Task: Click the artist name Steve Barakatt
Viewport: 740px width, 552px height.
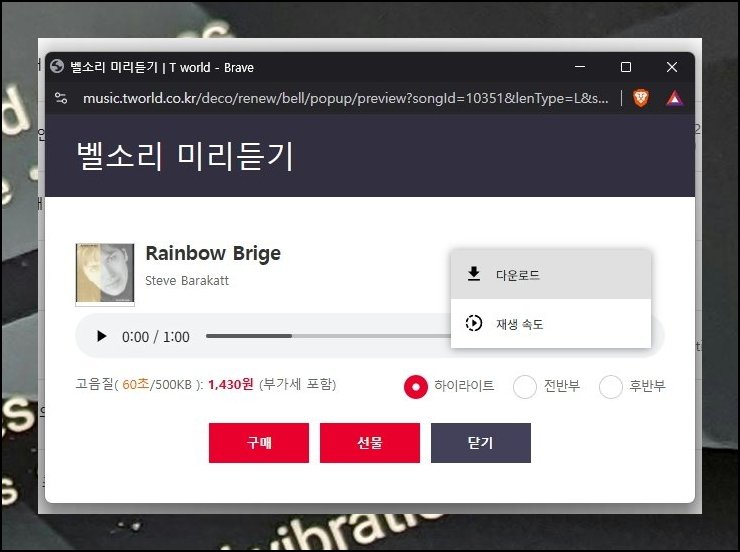Action: [187, 281]
